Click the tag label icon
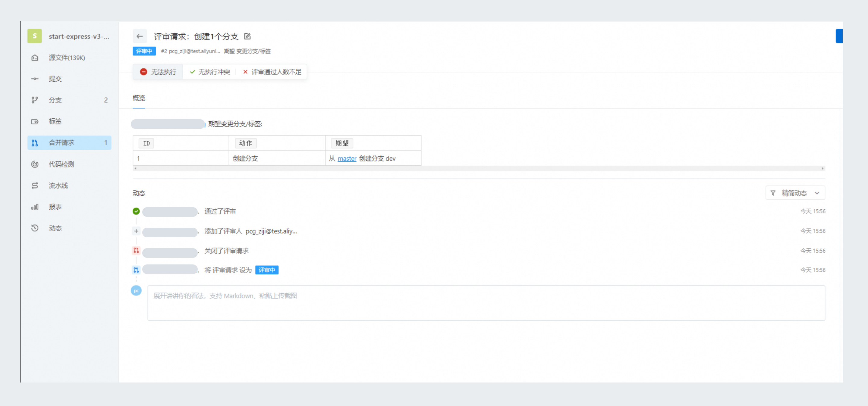Screen dimensions: 868x406 point(35,122)
